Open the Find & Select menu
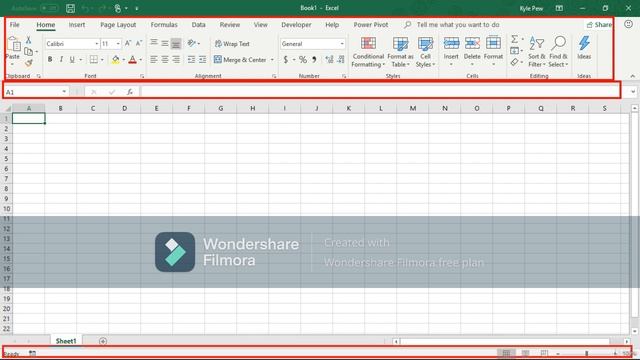The image size is (640, 360). click(x=558, y=52)
